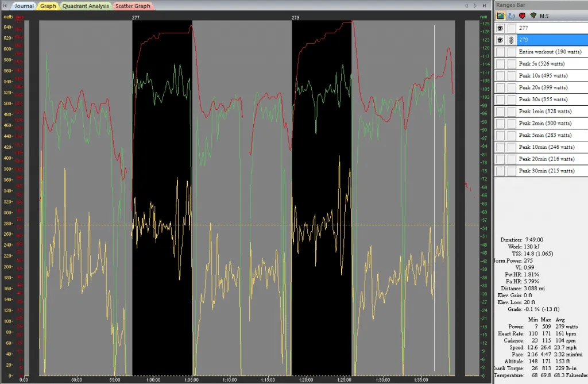Show Peak 30min range via its first checkbox
The image size is (588, 384).
pyautogui.click(x=500, y=171)
